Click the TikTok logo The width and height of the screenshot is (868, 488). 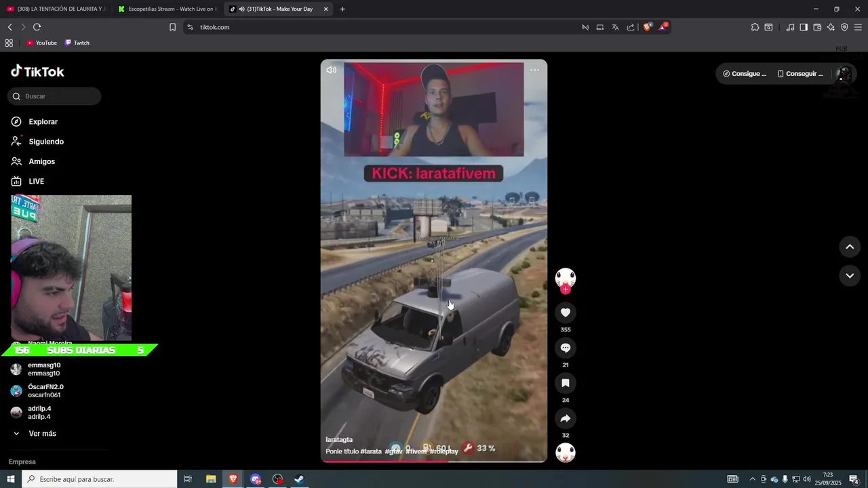[37, 71]
